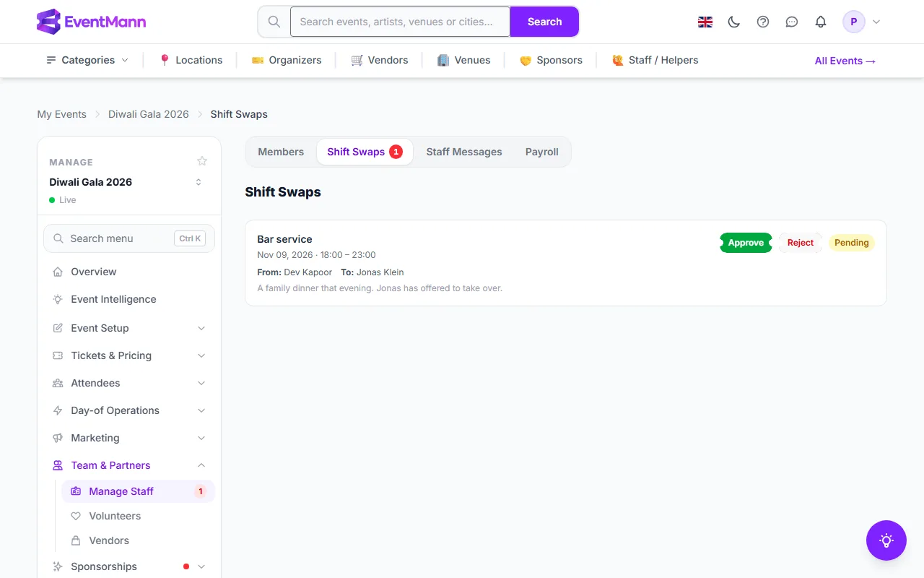
Task: Select Manage Staff in the sidebar
Action: [x=138, y=491]
